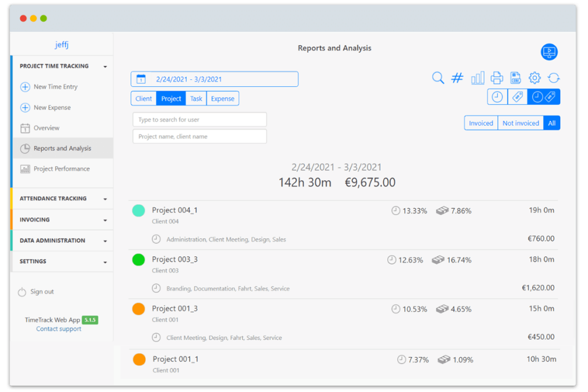
Task: Refresh the report with the sync icon
Action: coord(554,78)
